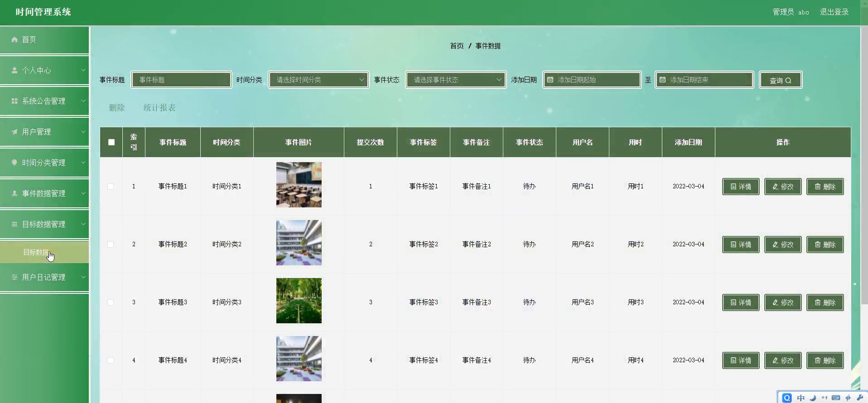This screenshot has width=868, height=403.
Task: Collapse the 目标数据管理 sidebar menu
Action: [x=44, y=224]
